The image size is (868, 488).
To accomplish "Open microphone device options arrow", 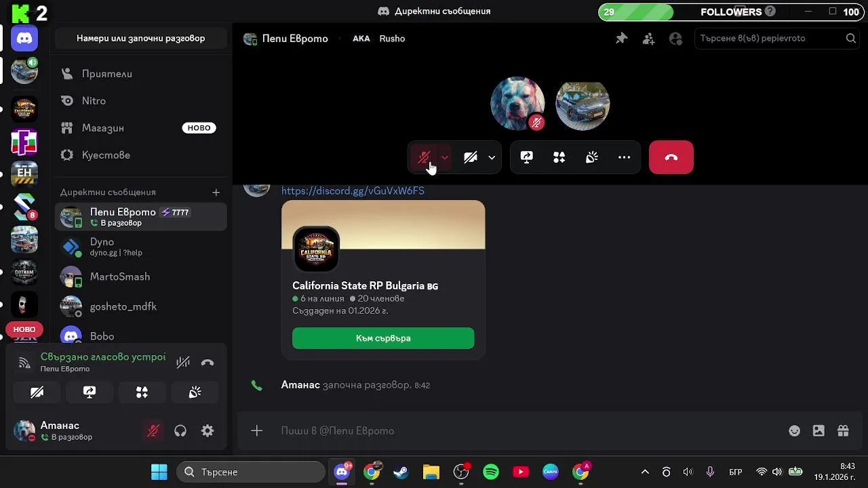I will tap(445, 157).
